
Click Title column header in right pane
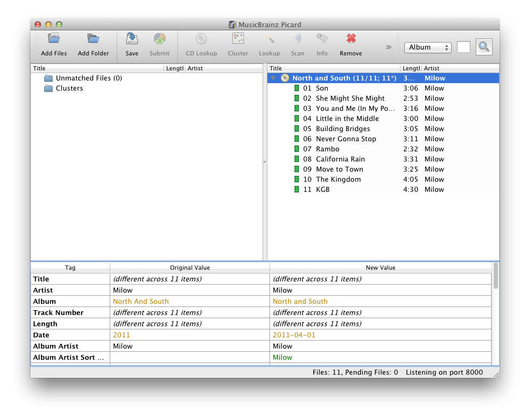(x=333, y=68)
